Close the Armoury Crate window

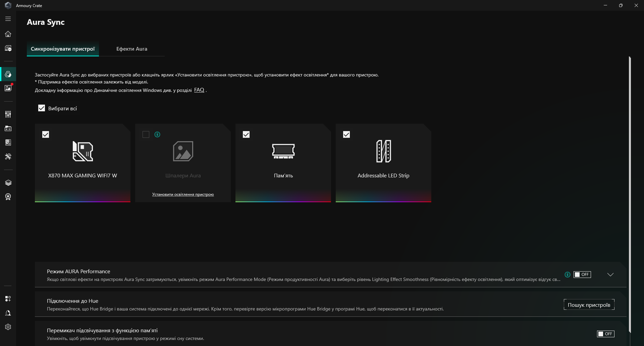pos(636,5)
